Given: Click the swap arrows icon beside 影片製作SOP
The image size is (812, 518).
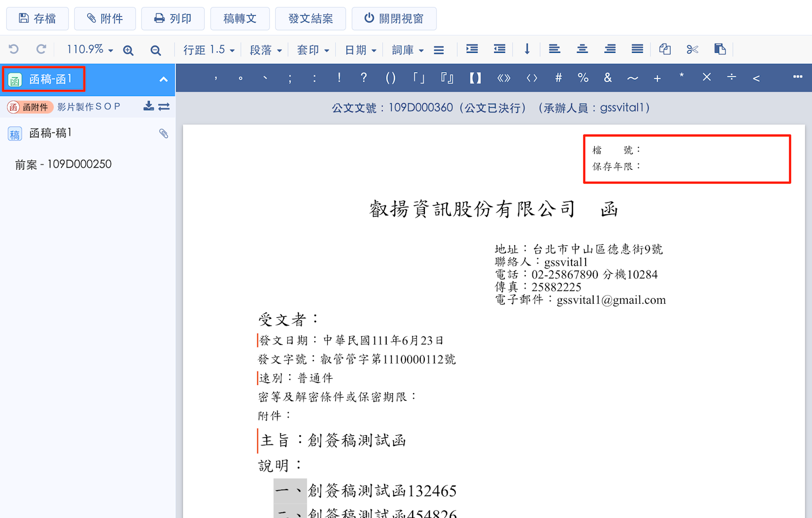Looking at the screenshot, I should click(x=164, y=107).
